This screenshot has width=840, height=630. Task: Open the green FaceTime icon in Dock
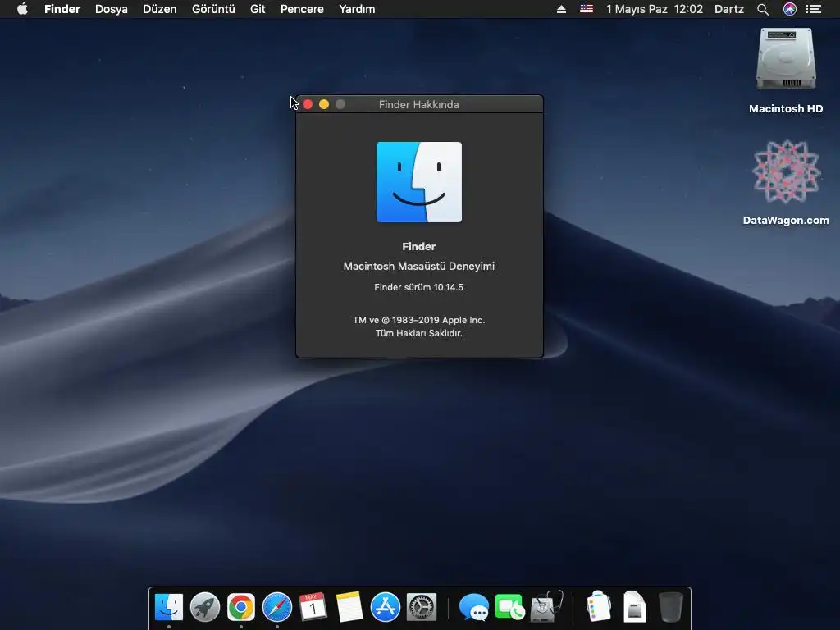click(509, 608)
